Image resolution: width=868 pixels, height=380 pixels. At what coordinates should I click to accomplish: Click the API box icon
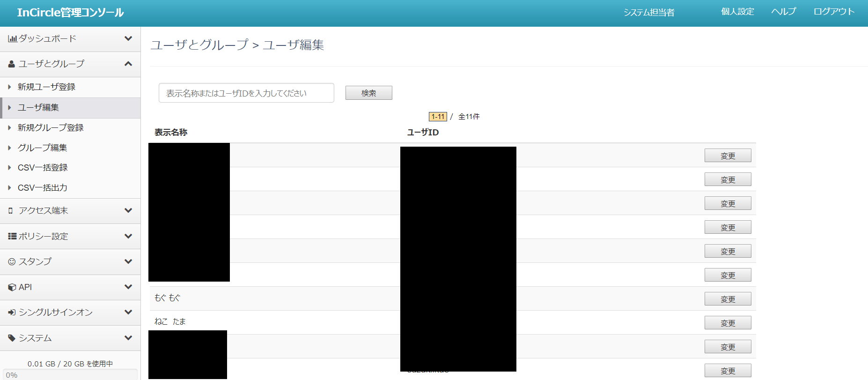(x=12, y=287)
